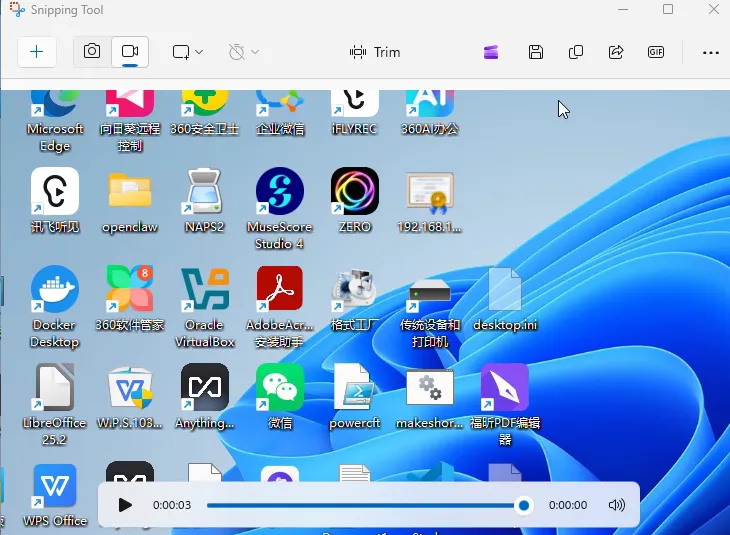
Task: Select the 向日葵远程控制 desktop icon
Action: (130, 121)
